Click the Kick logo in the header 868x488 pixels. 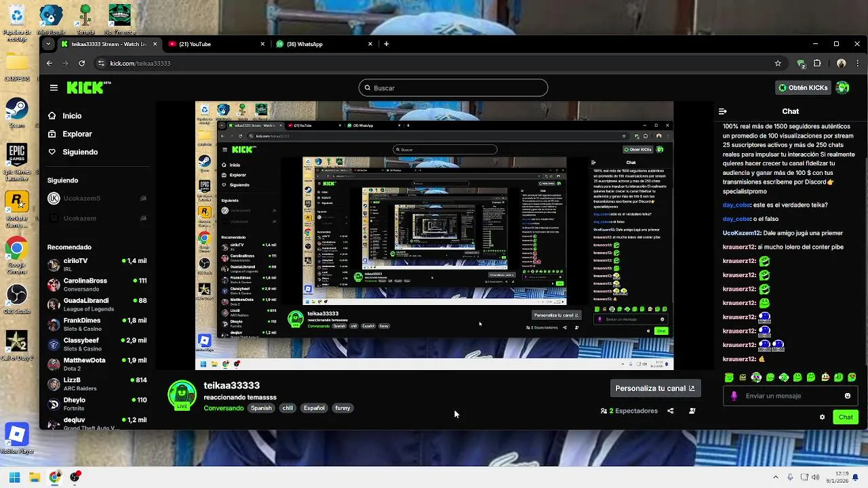point(88,87)
